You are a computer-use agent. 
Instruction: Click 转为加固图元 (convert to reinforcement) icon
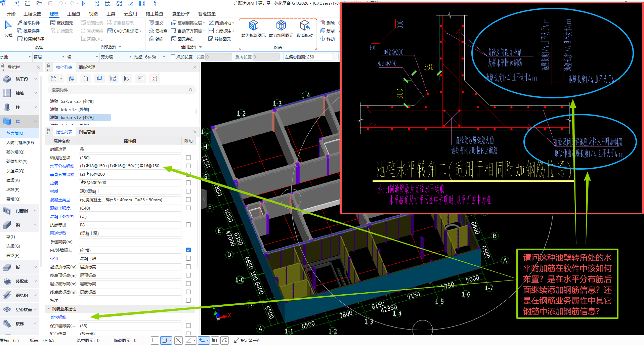(x=281, y=25)
